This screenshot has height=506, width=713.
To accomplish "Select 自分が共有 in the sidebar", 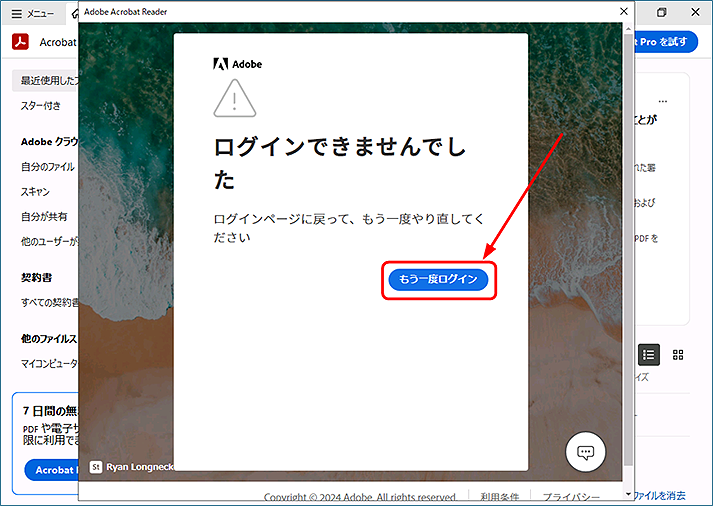I will (x=44, y=216).
